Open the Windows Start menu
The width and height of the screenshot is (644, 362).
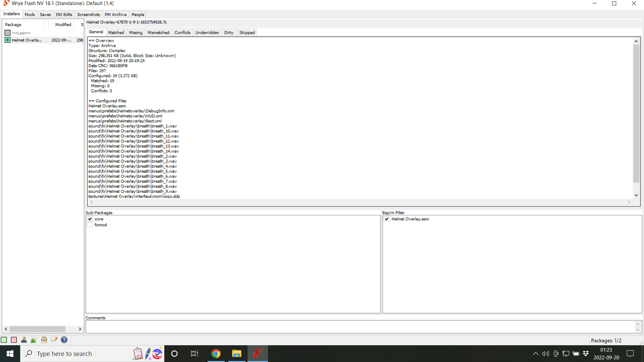pyautogui.click(x=10, y=354)
